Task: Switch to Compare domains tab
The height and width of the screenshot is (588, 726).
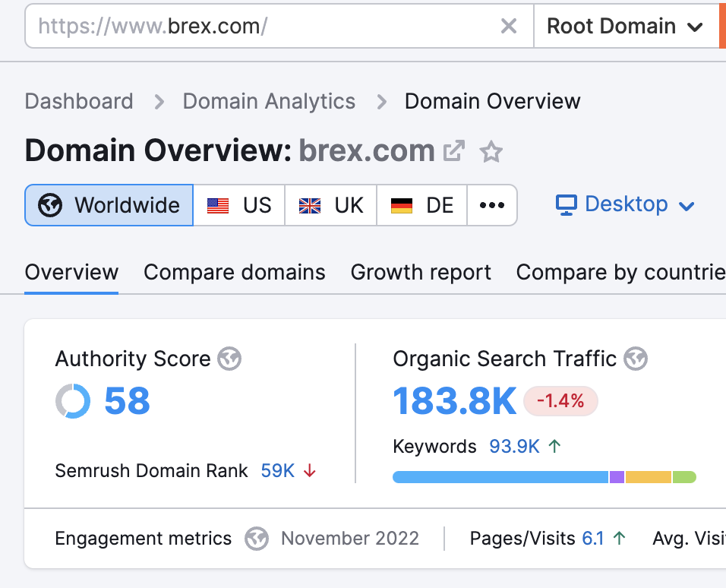Action: click(x=235, y=272)
